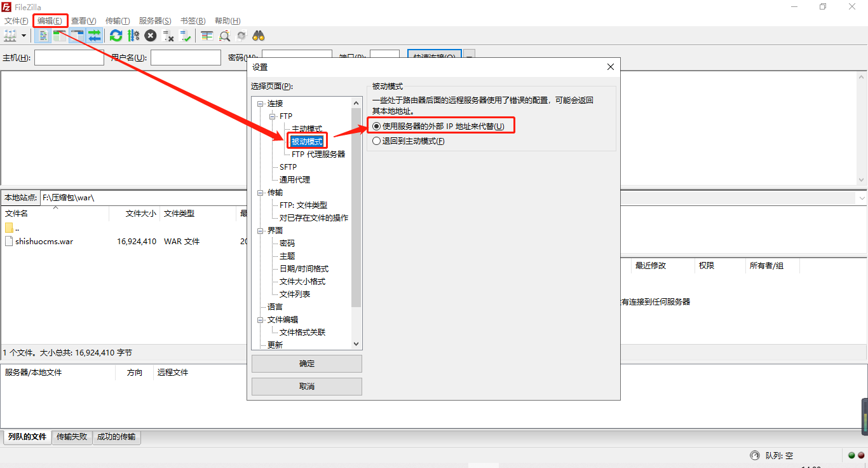
Task: Click the shishuocms.war file icon
Action: click(9, 241)
